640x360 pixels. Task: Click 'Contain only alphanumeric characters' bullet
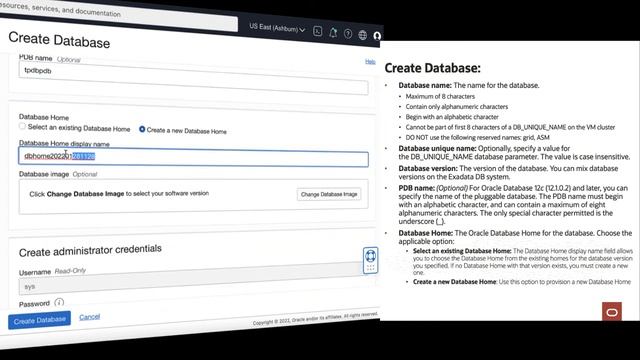click(x=457, y=107)
